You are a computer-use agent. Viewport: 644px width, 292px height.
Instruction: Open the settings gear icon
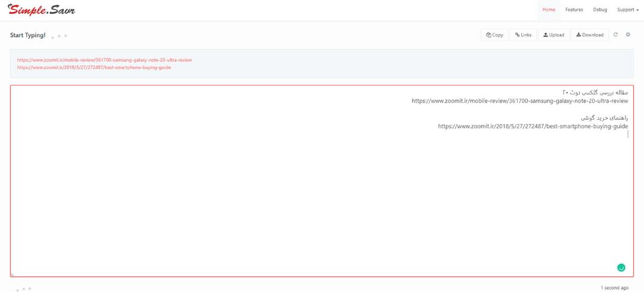tap(628, 35)
